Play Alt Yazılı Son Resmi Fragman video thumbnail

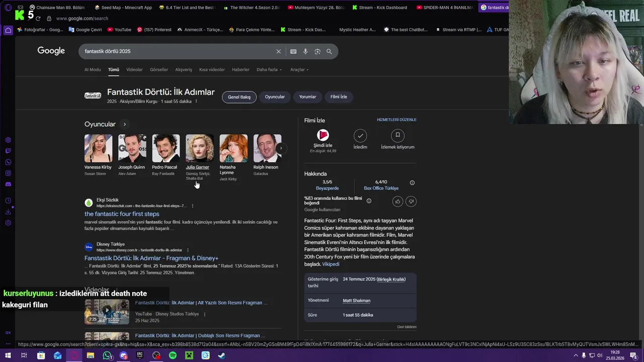tap(107, 312)
